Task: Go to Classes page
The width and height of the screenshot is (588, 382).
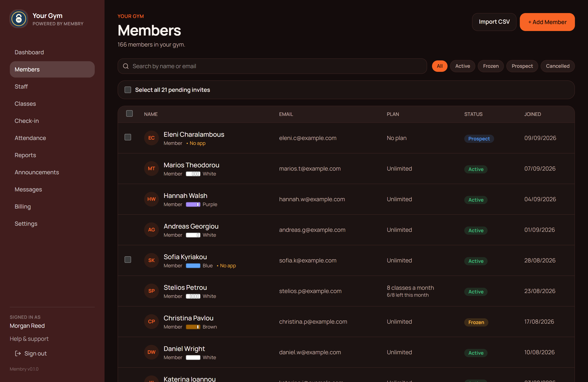Action: [52, 104]
